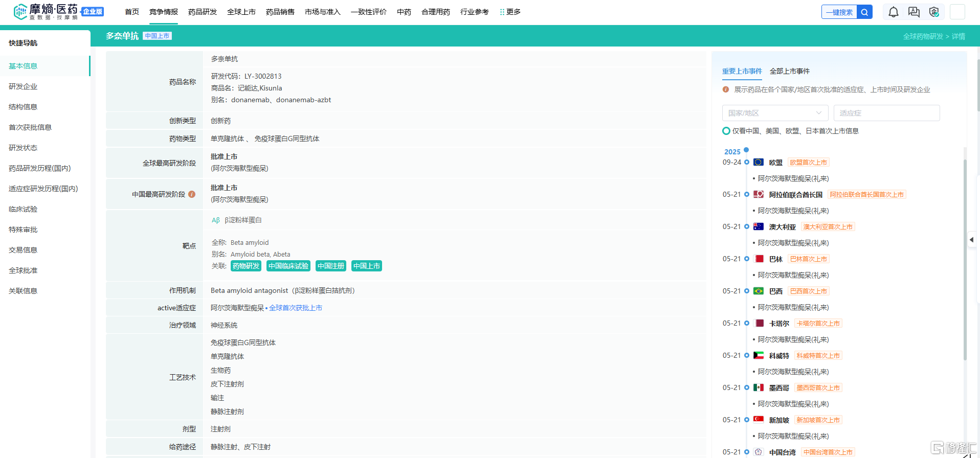Click the 欧盟首次上市 orange tag

808,163
